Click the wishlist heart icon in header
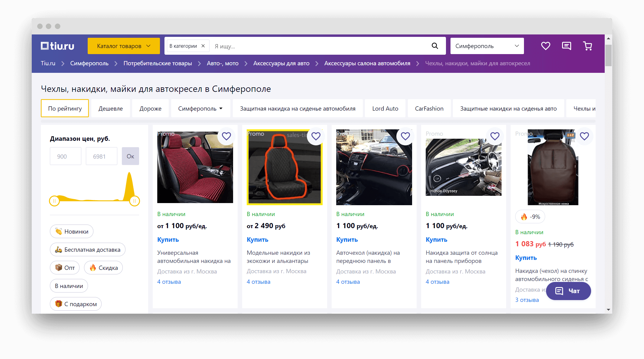Viewport: 644px width, 359px height. [x=545, y=46]
